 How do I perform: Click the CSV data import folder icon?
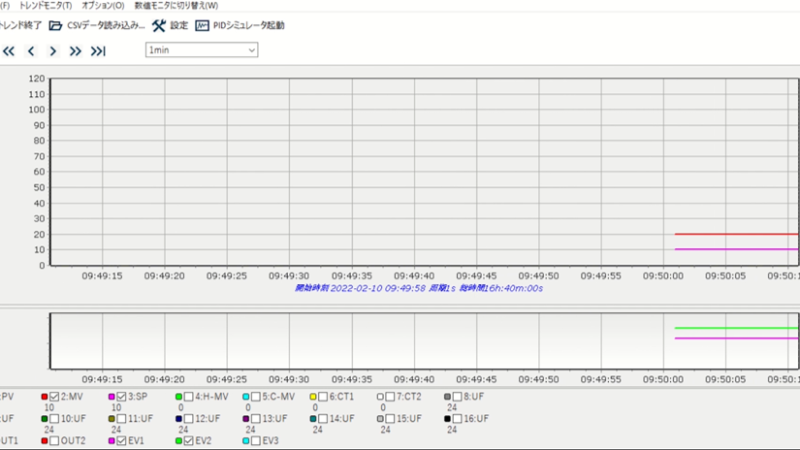click(55, 25)
